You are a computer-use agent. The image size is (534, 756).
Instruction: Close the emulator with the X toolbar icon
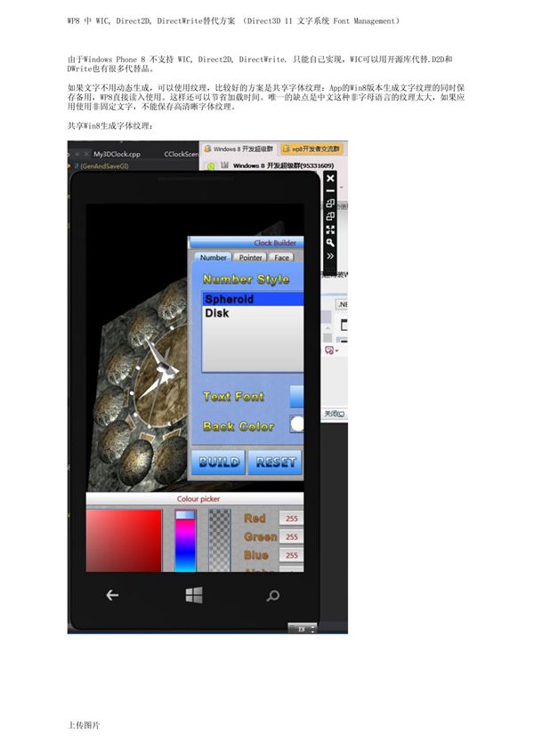click(x=330, y=179)
